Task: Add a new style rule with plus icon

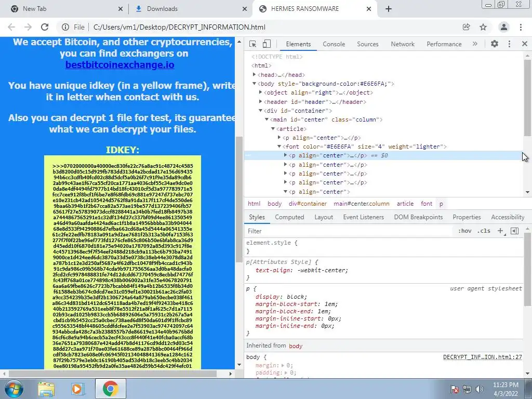Action: 500,231
